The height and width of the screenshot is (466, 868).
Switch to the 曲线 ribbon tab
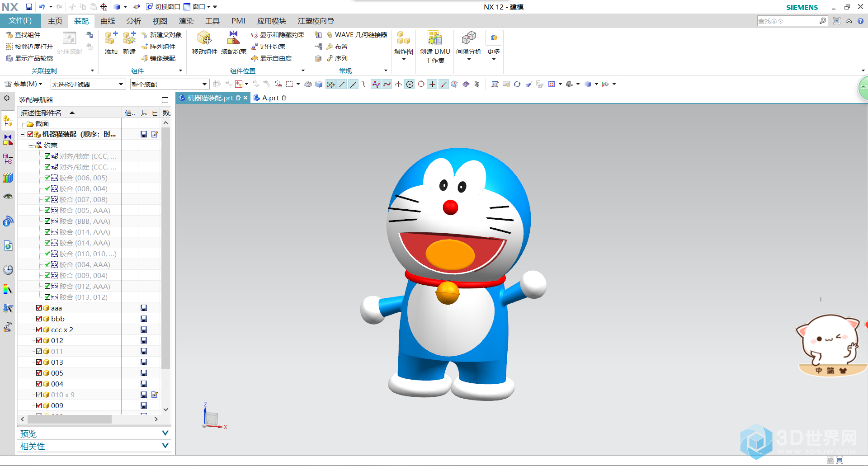point(108,21)
